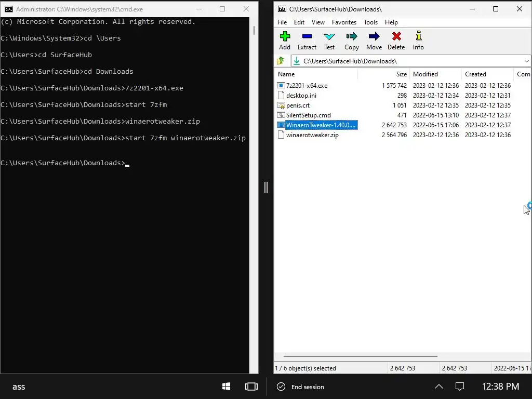Open the notification center icon

point(460,387)
